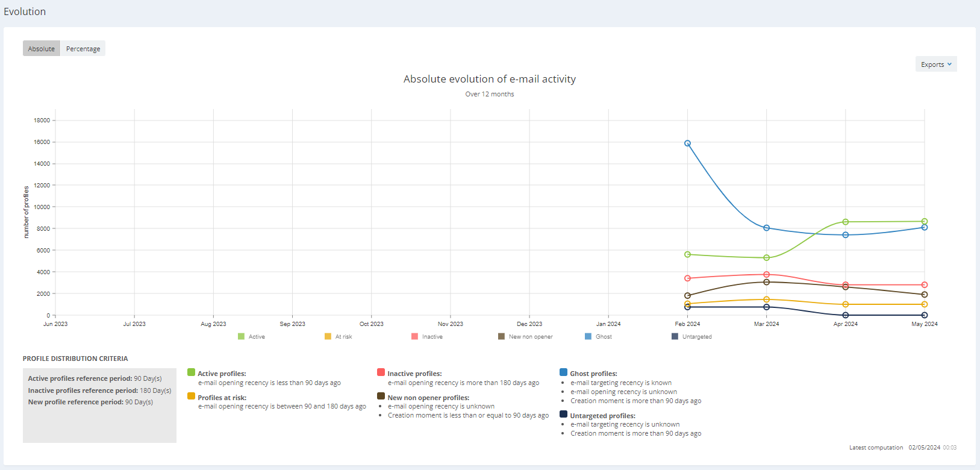This screenshot has height=470, width=980.
Task: Click the 'number of profiles' axis title
Action: (x=26, y=212)
